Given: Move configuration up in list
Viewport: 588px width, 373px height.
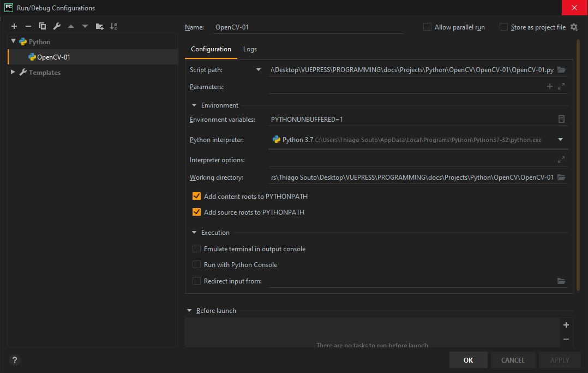Looking at the screenshot, I should pos(71,26).
